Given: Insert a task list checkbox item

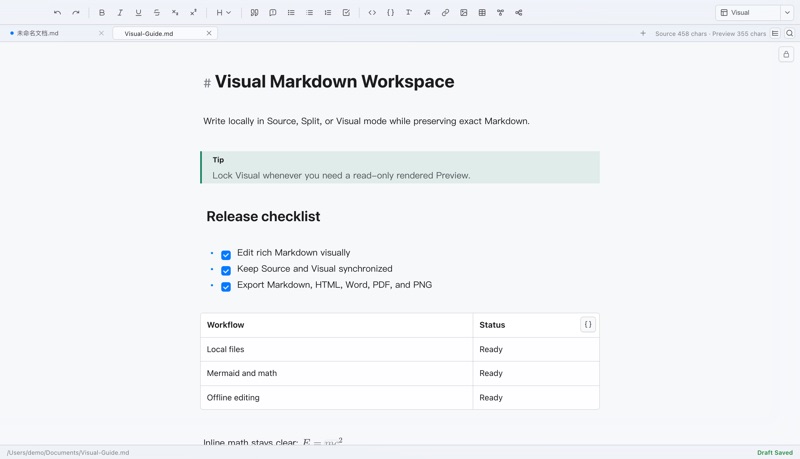Looking at the screenshot, I should pos(346,13).
